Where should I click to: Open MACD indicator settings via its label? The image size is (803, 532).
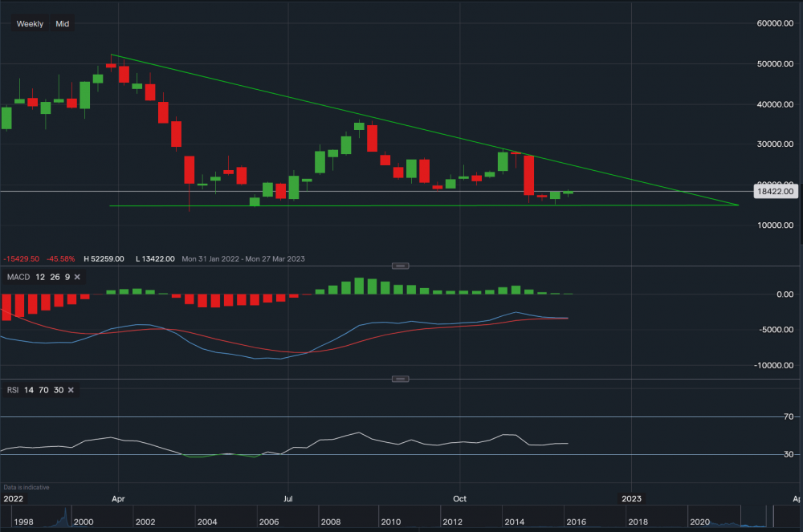18,277
